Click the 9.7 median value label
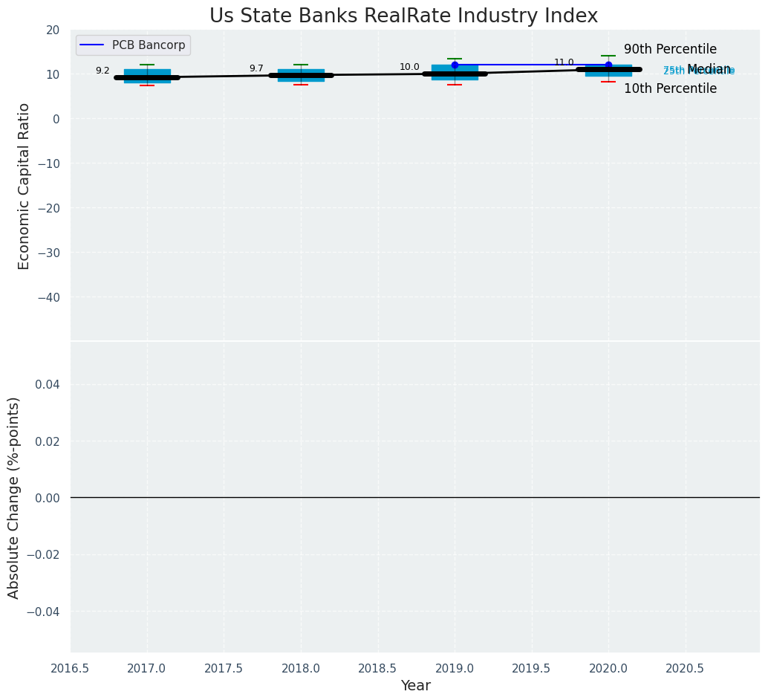Image resolution: width=768 pixels, height=700 pixels. pyautogui.click(x=256, y=68)
